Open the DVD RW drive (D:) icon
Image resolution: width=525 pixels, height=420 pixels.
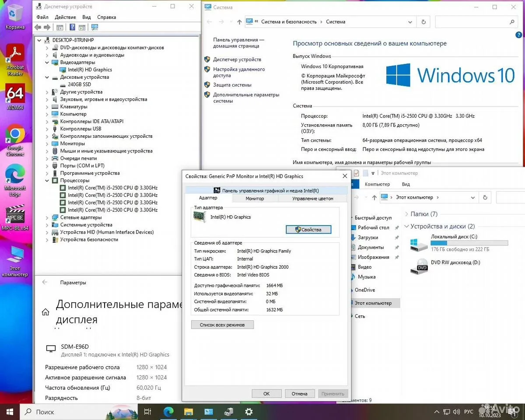(419, 266)
